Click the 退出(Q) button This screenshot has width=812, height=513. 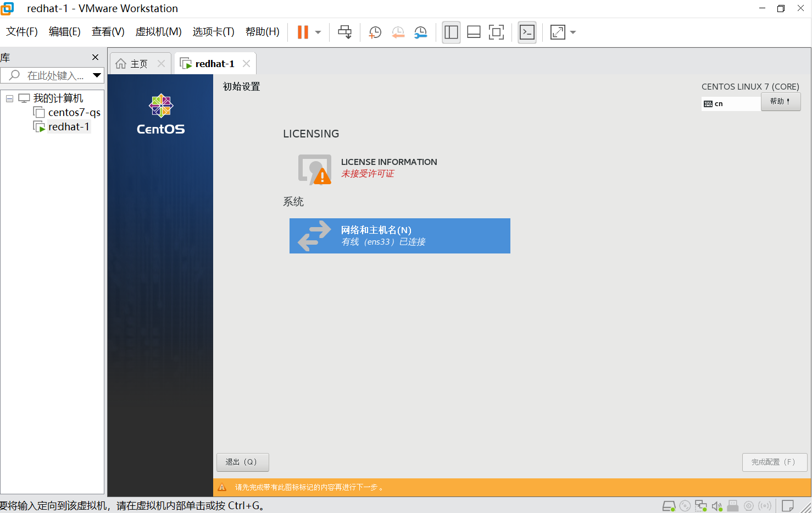(x=243, y=462)
